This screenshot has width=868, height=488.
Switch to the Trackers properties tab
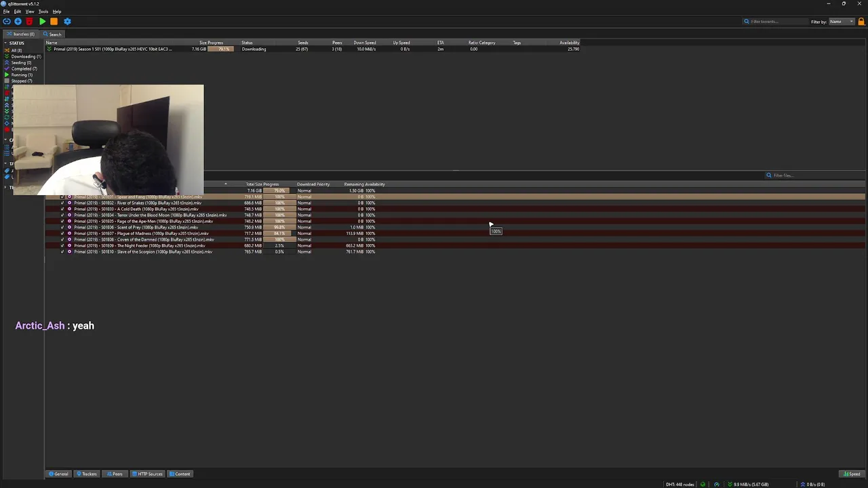click(x=87, y=474)
